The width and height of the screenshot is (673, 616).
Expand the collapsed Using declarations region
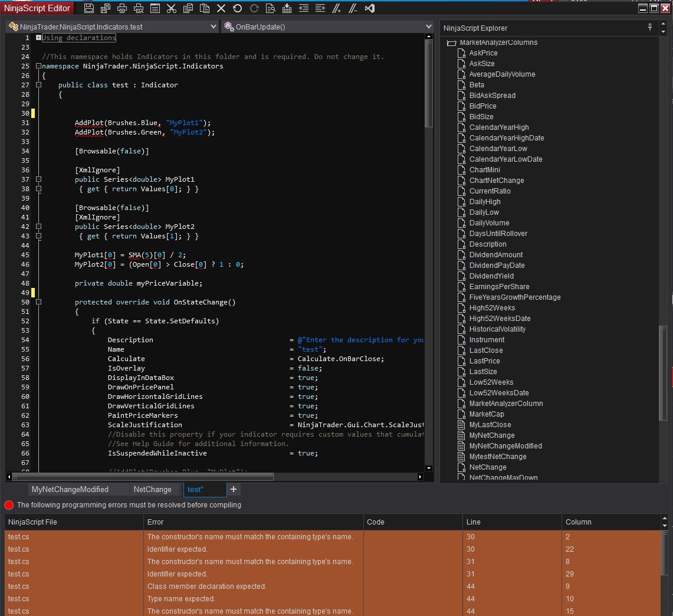pos(38,38)
